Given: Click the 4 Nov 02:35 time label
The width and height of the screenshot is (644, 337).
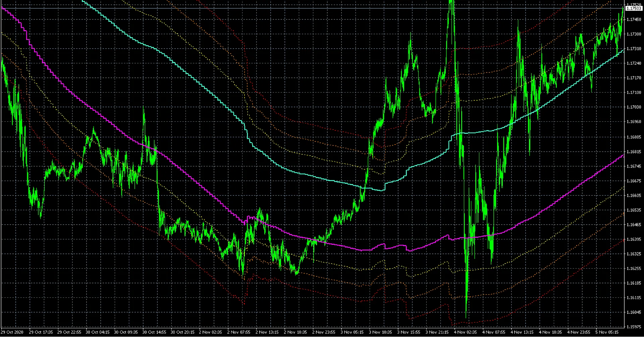Looking at the screenshot, I should tap(465, 332).
